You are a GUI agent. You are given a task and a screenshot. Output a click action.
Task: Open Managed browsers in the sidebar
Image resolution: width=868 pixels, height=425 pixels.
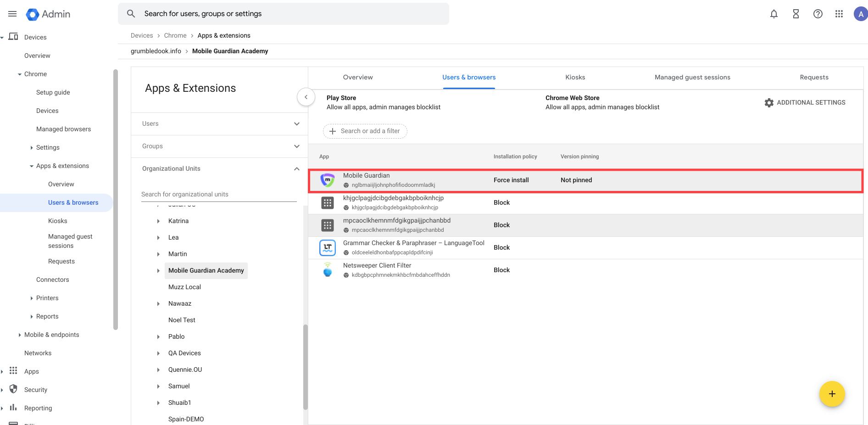point(63,129)
